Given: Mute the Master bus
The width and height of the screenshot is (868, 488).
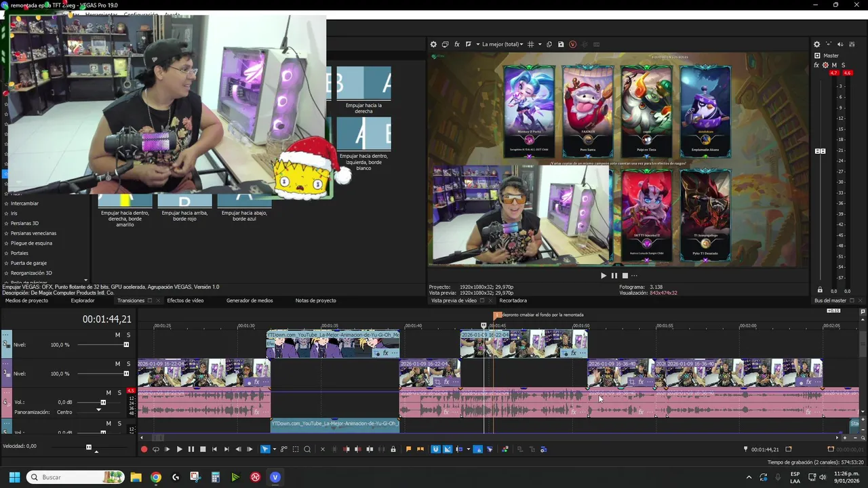Looking at the screenshot, I should tap(835, 65).
